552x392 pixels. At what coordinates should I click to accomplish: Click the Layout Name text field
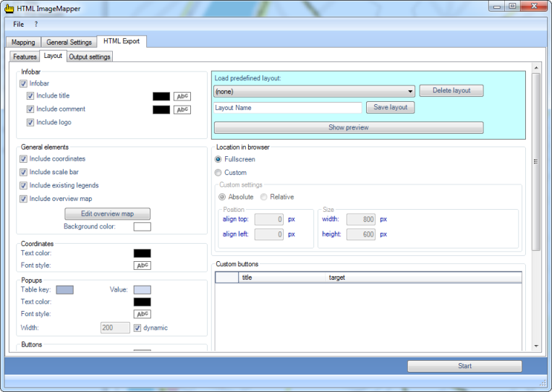coord(287,108)
